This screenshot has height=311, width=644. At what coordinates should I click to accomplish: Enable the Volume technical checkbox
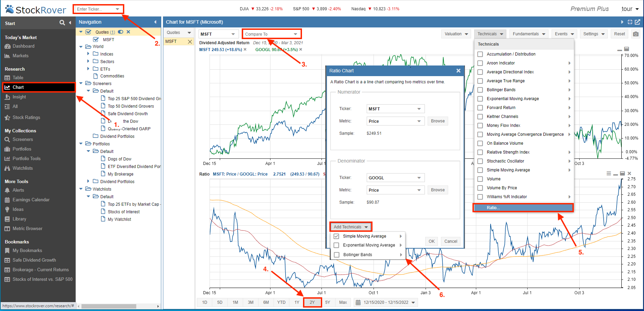tap(480, 179)
